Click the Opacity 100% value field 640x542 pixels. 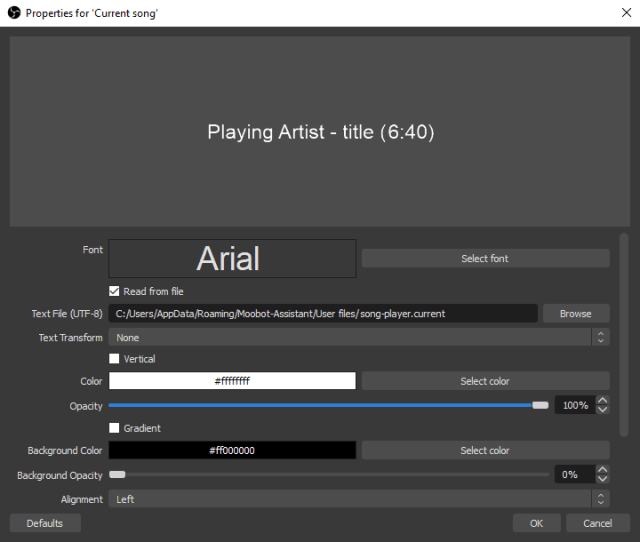pyautogui.click(x=575, y=405)
